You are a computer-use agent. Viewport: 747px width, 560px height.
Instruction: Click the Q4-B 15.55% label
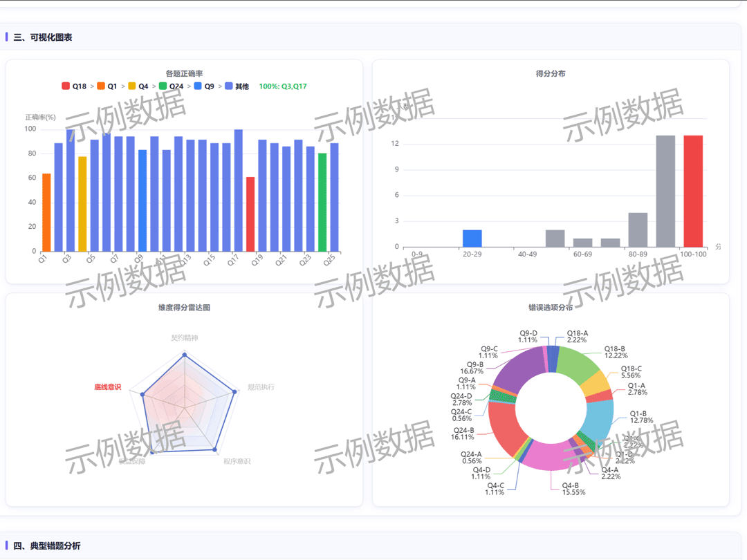click(573, 489)
